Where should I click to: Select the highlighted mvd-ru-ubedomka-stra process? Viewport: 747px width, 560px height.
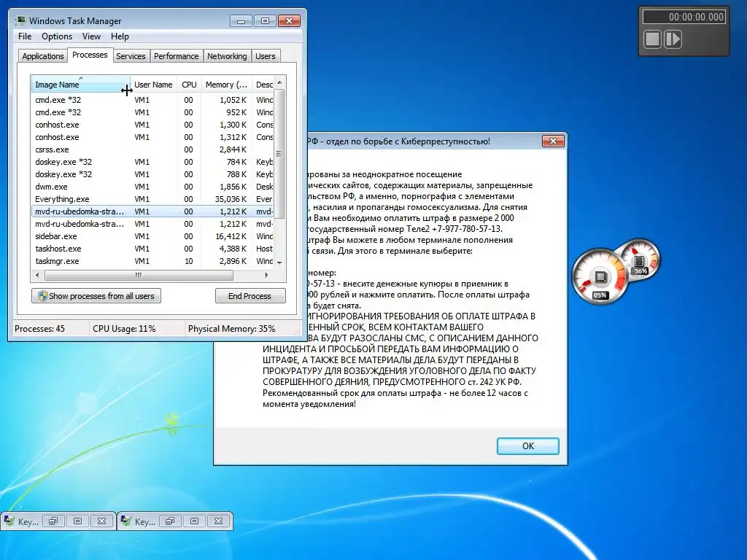(152, 211)
